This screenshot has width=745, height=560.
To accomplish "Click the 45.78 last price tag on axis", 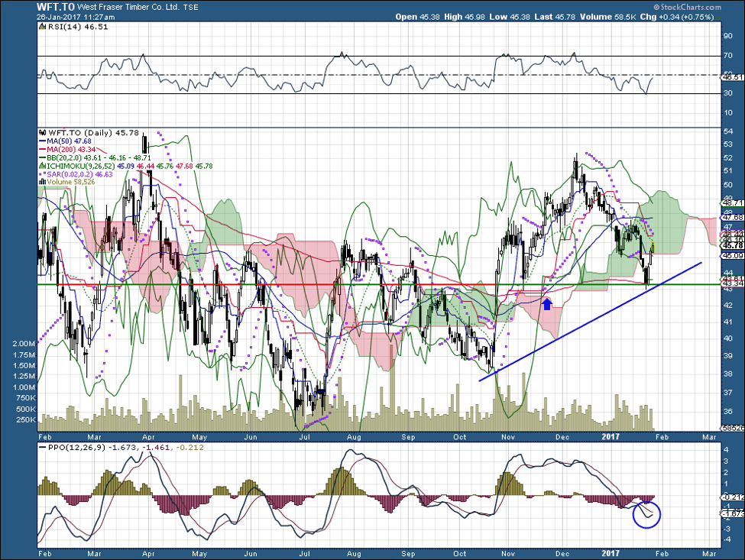I will (732, 245).
